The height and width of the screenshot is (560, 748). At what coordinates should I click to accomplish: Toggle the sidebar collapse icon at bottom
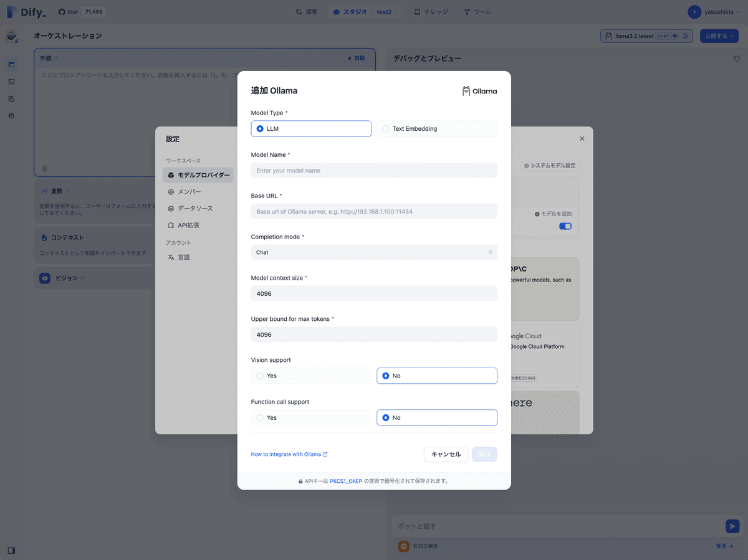pos(12,551)
